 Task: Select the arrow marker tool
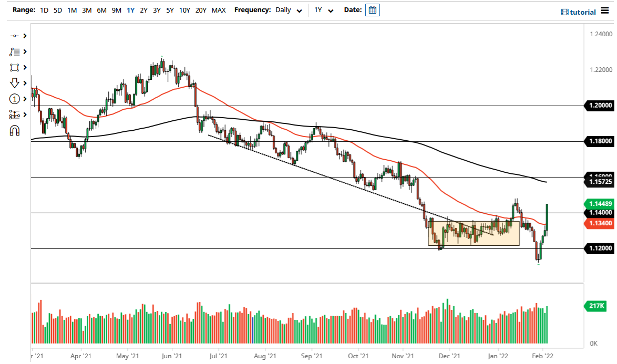14,83
